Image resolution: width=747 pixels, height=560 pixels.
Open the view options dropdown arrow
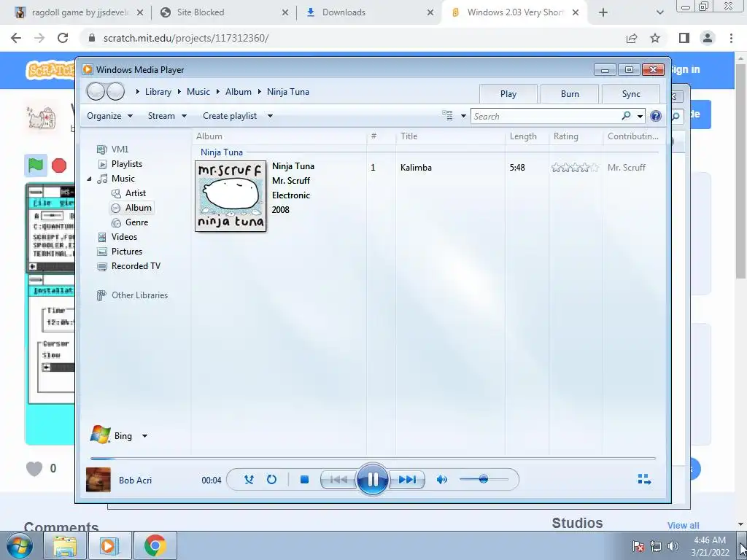pyautogui.click(x=463, y=116)
